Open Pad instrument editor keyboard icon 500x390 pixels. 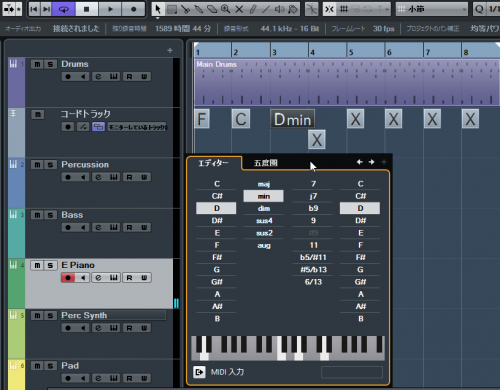pos(114,378)
